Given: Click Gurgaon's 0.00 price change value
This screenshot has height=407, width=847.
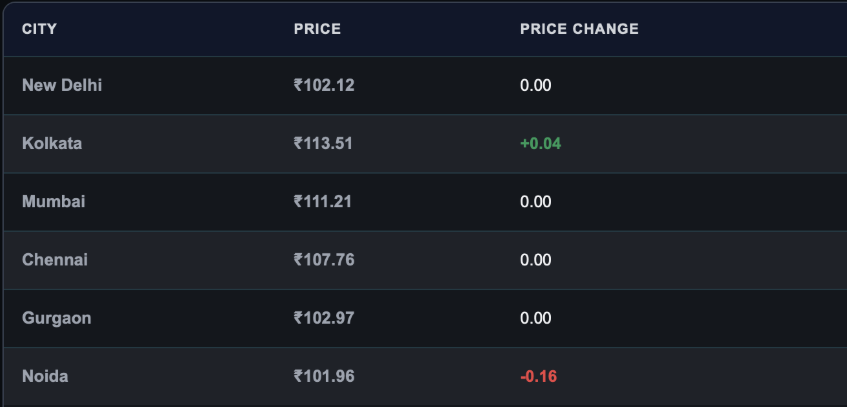Looking at the screenshot, I should tap(536, 318).
